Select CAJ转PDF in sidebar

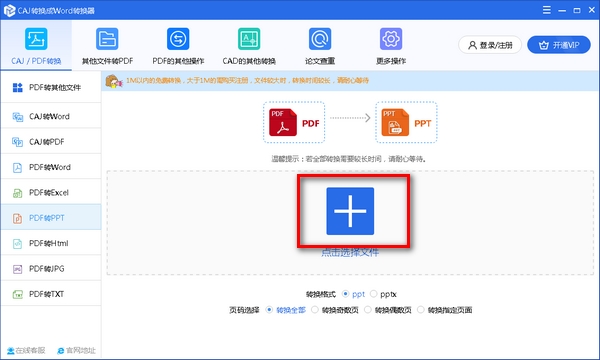tap(51, 142)
